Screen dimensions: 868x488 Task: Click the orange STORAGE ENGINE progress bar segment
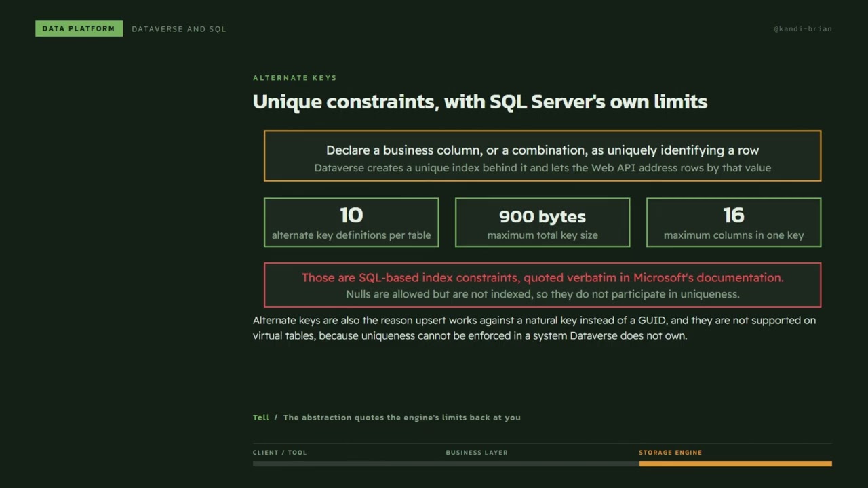pyautogui.click(x=735, y=464)
